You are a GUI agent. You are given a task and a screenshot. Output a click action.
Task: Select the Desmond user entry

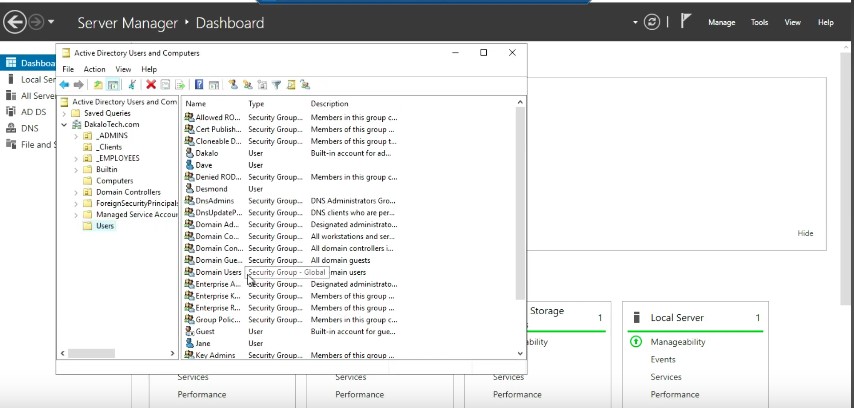point(211,188)
